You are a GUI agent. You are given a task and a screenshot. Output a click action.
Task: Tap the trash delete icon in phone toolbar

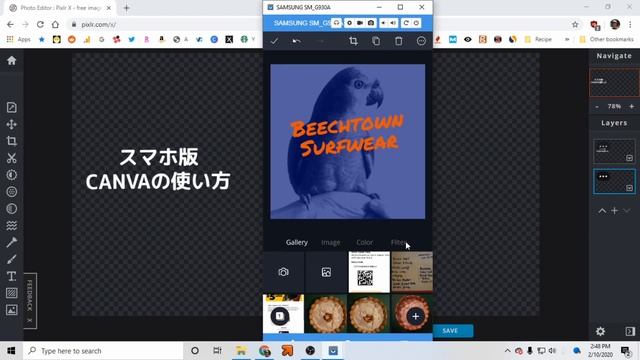(399, 41)
